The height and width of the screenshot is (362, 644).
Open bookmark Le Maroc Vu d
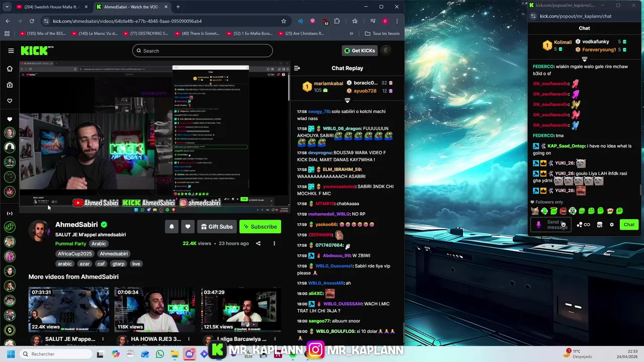95,34
